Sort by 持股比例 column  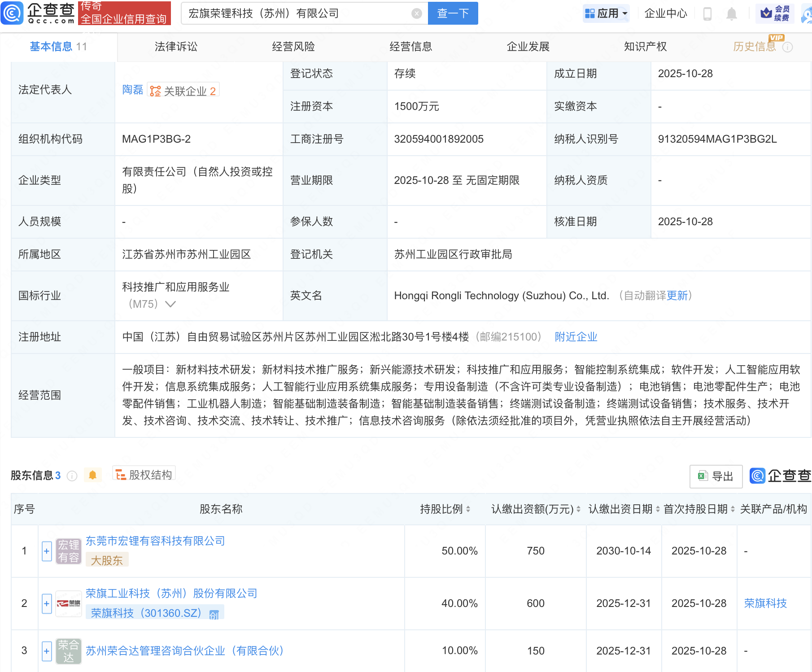[x=468, y=509]
